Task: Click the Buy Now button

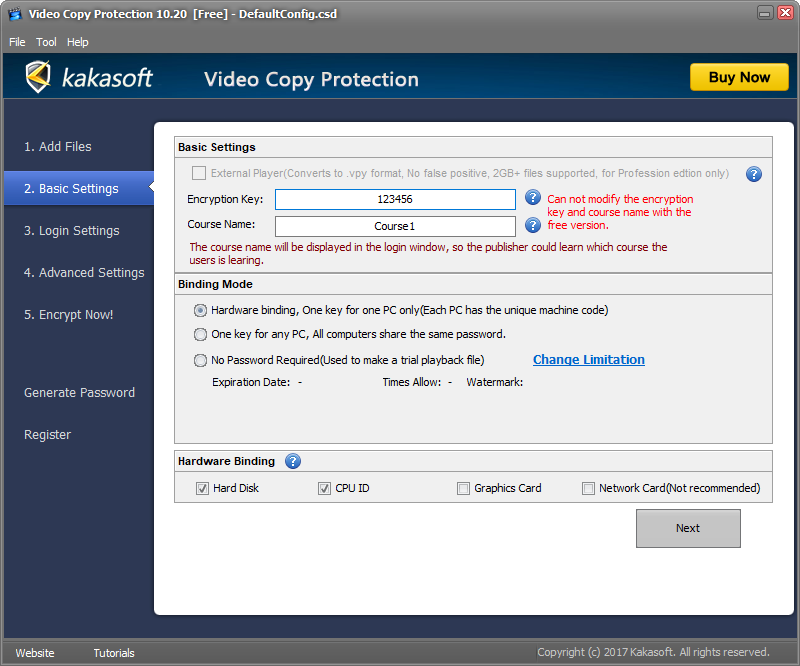Action: (739, 77)
